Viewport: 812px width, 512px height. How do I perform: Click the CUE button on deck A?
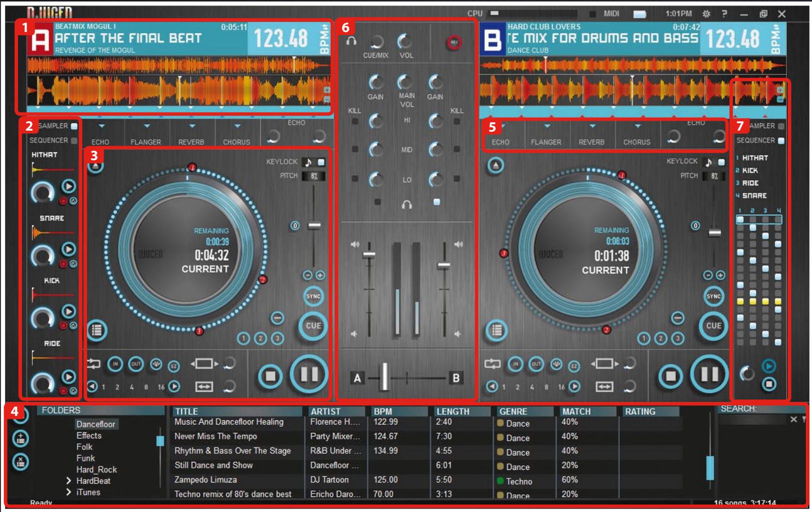(313, 326)
